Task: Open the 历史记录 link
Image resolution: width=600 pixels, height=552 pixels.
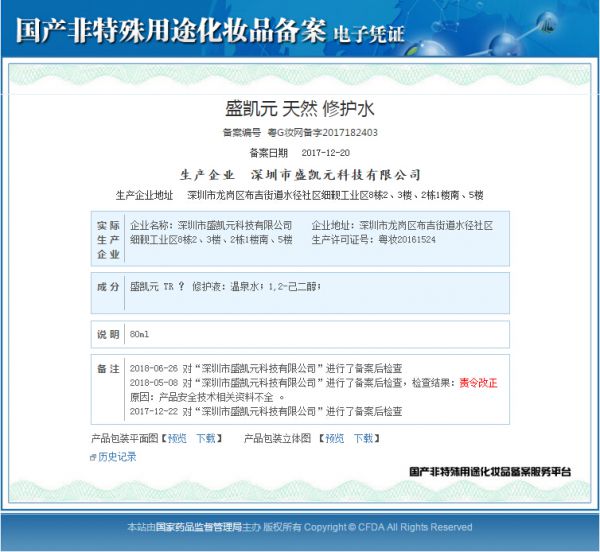Action: coord(117,457)
